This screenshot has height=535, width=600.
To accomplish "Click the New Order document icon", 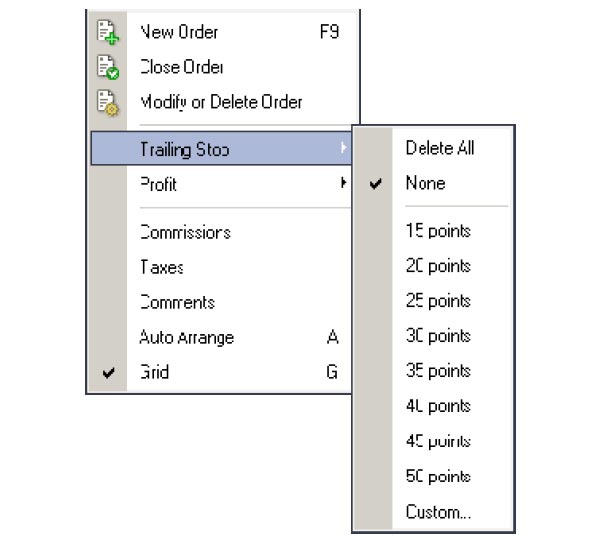I will (x=106, y=32).
